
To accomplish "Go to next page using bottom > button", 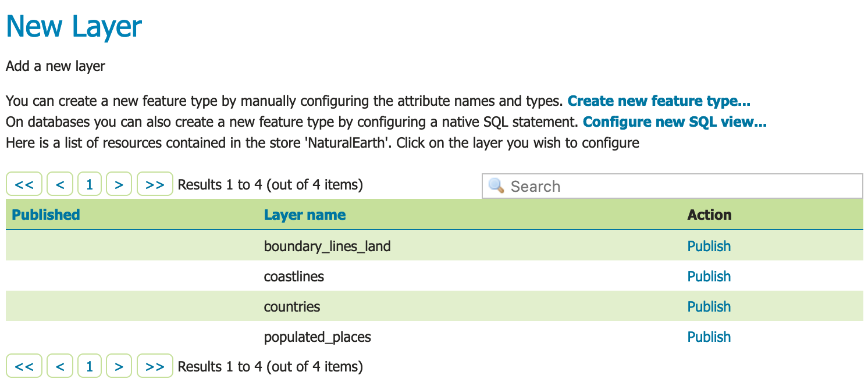I will [119, 367].
